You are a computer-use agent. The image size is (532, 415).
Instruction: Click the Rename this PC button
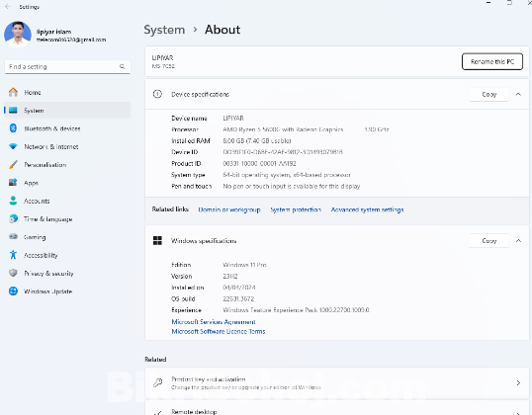492,61
